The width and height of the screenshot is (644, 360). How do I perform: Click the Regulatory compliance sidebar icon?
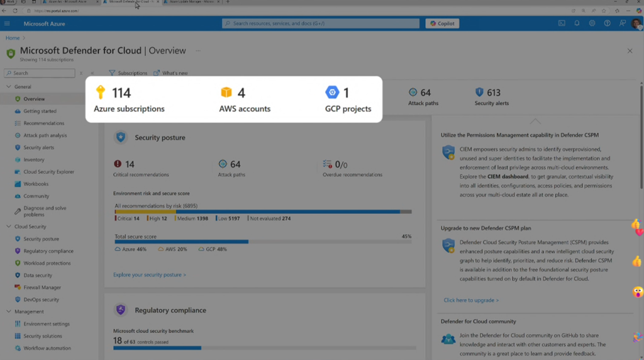(x=17, y=250)
